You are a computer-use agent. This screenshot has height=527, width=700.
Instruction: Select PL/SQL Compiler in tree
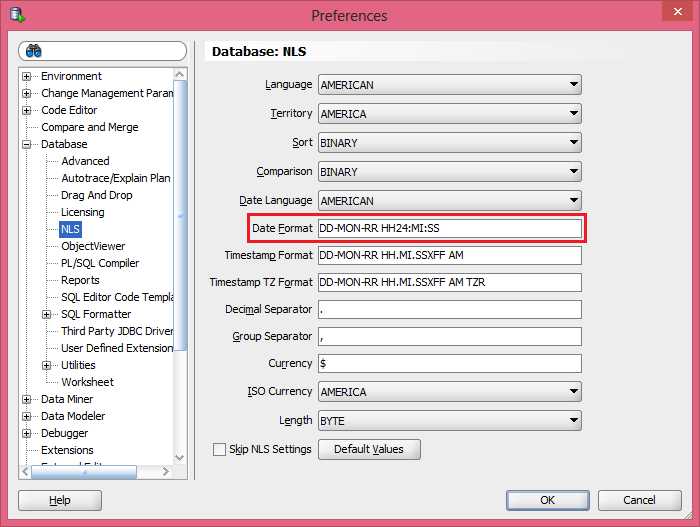tap(100, 263)
